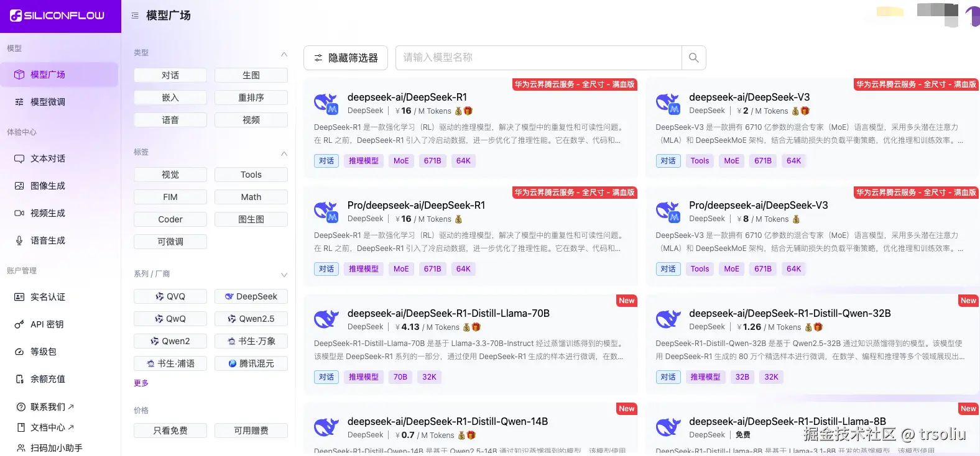The width and height of the screenshot is (980, 456).
Task: Collapse the 类型 filter section
Action: 284,54
